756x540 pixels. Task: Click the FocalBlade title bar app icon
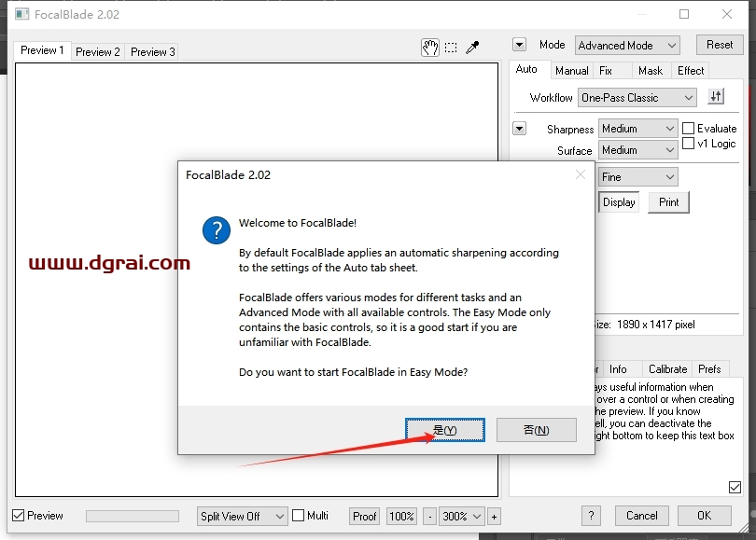[21, 14]
